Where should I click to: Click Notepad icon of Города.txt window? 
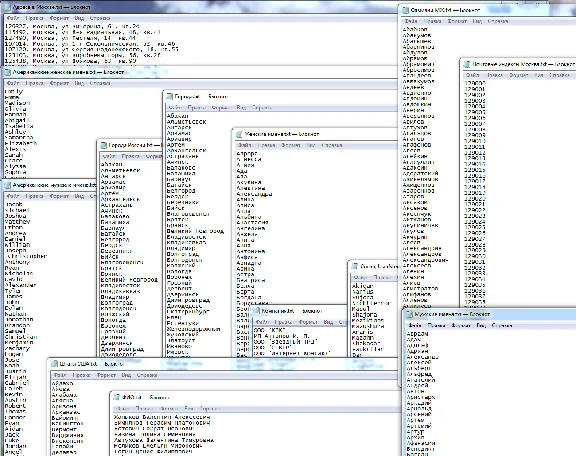coord(169,97)
